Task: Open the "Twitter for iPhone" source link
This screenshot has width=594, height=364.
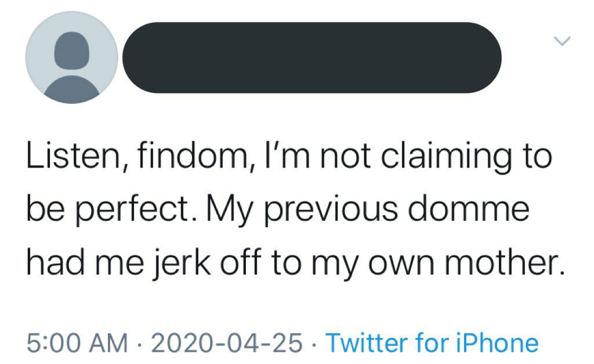Action: pyautogui.click(x=432, y=342)
